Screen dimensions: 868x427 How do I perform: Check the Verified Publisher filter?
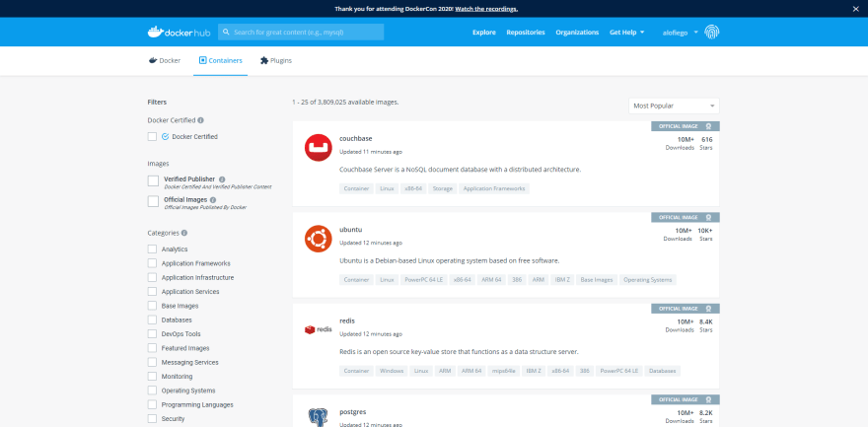click(153, 180)
